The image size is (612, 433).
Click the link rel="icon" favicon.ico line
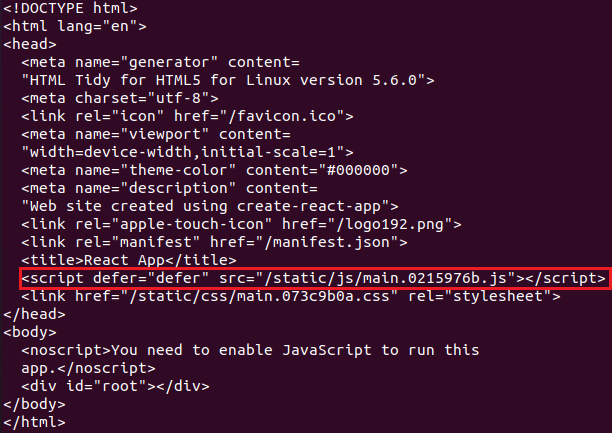(187, 116)
